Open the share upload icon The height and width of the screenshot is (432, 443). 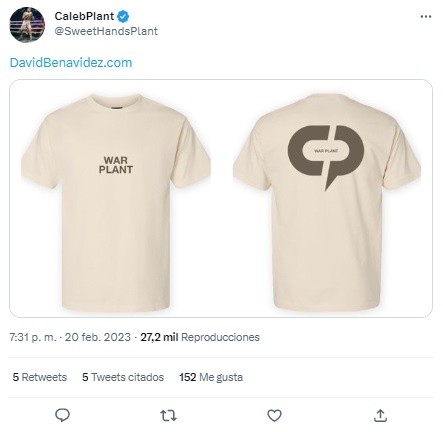tap(380, 416)
